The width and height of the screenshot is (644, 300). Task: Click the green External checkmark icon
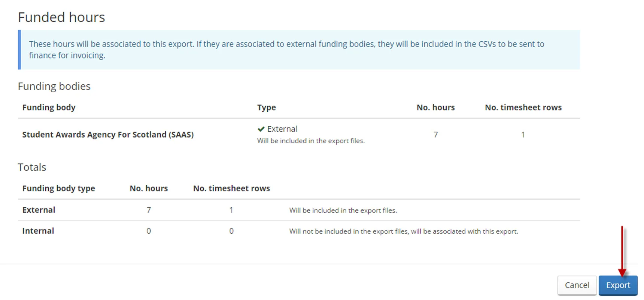261,129
